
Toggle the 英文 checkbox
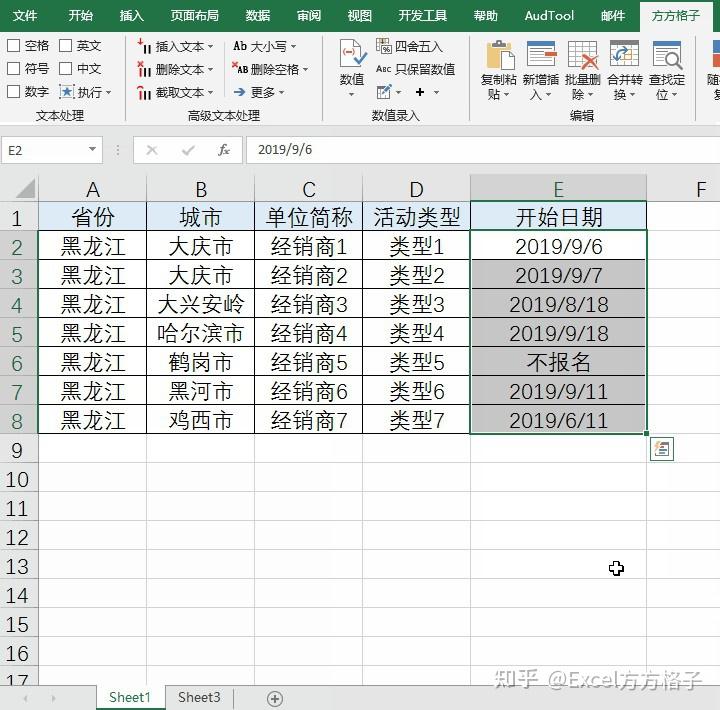pyautogui.click(x=66, y=45)
